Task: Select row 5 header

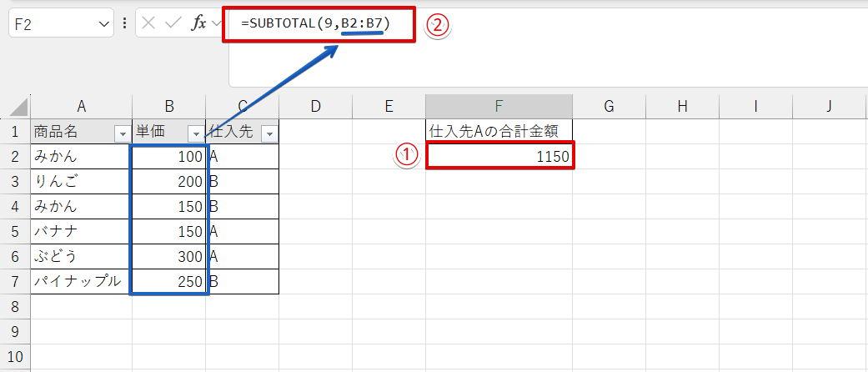Action: pos(15,232)
